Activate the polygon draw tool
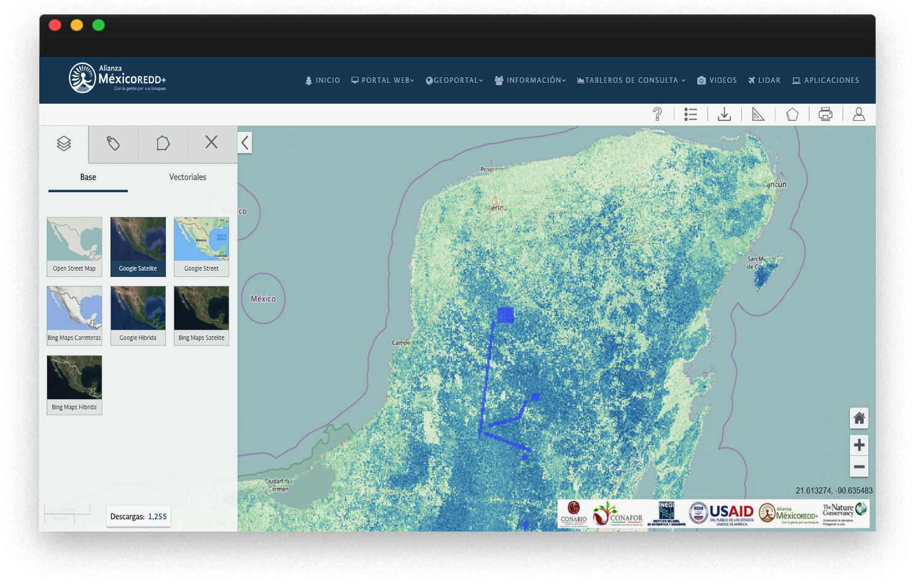 tap(792, 114)
